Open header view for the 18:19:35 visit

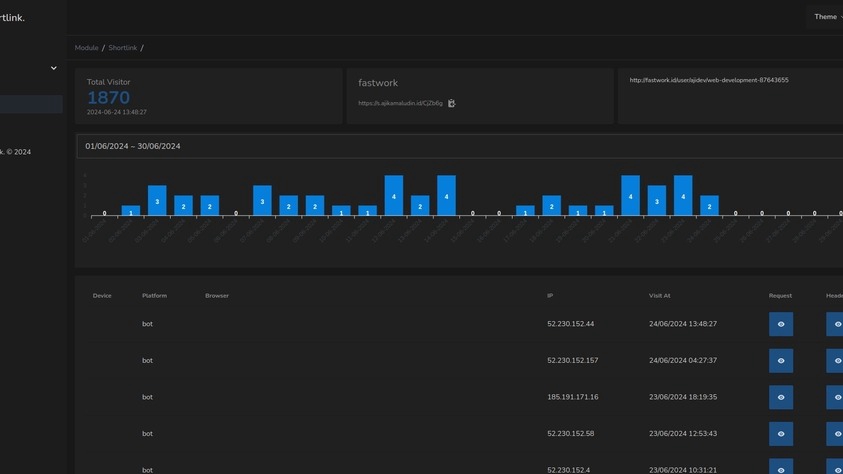836,397
